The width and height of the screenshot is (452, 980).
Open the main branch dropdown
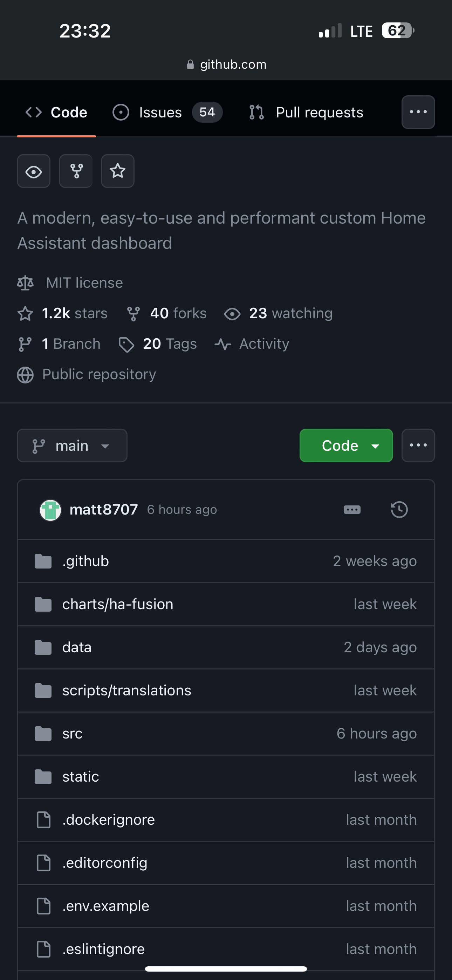(x=72, y=445)
